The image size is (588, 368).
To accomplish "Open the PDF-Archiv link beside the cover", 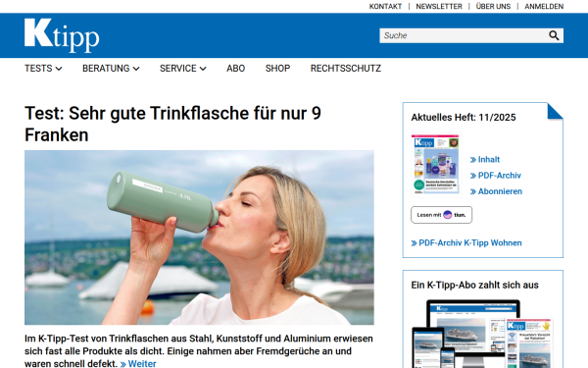I will [495, 176].
